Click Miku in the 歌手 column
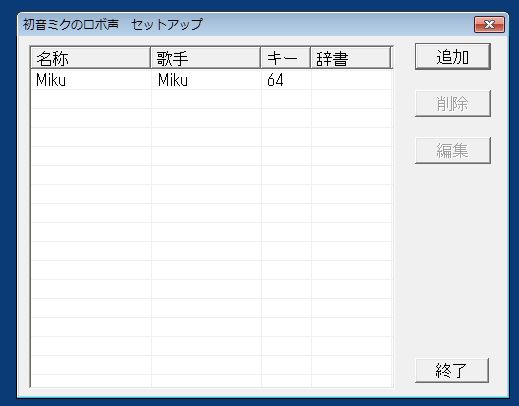Viewport: 519px width, 406px height. [173, 80]
